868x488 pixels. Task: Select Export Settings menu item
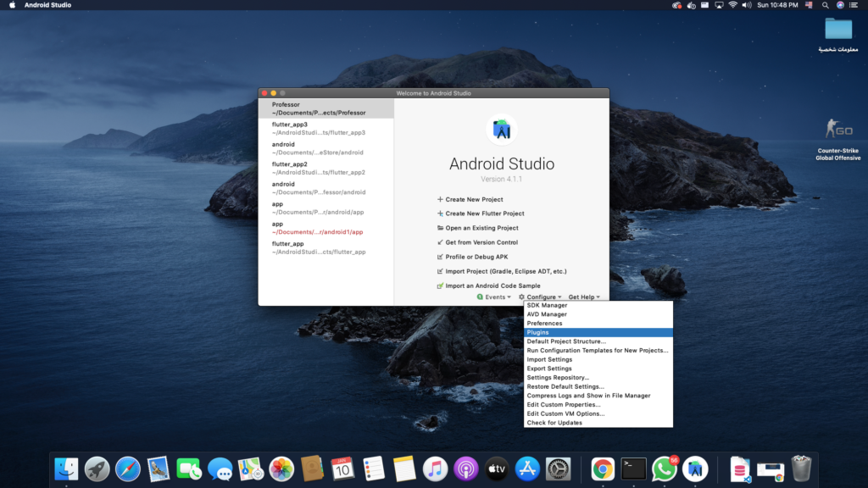click(x=598, y=369)
